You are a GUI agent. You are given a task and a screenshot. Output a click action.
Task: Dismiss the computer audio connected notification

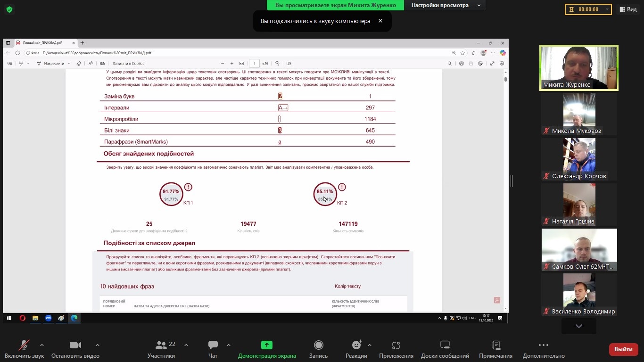click(380, 21)
